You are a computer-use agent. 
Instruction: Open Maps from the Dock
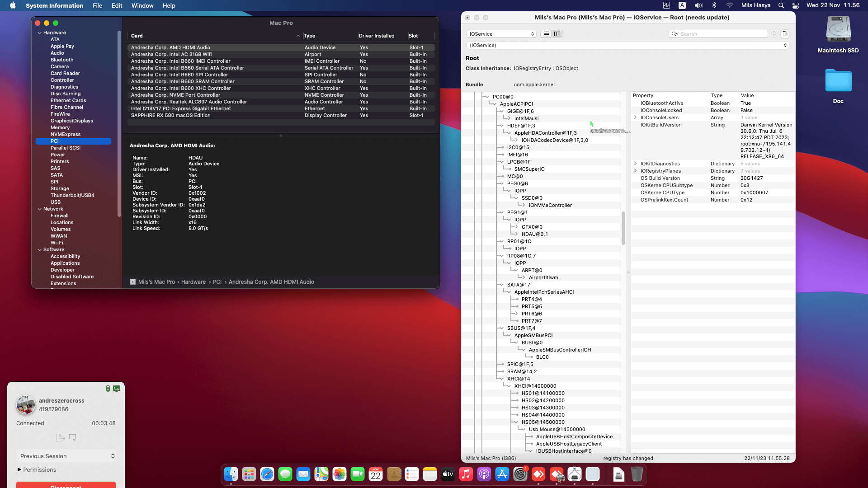pyautogui.click(x=321, y=474)
